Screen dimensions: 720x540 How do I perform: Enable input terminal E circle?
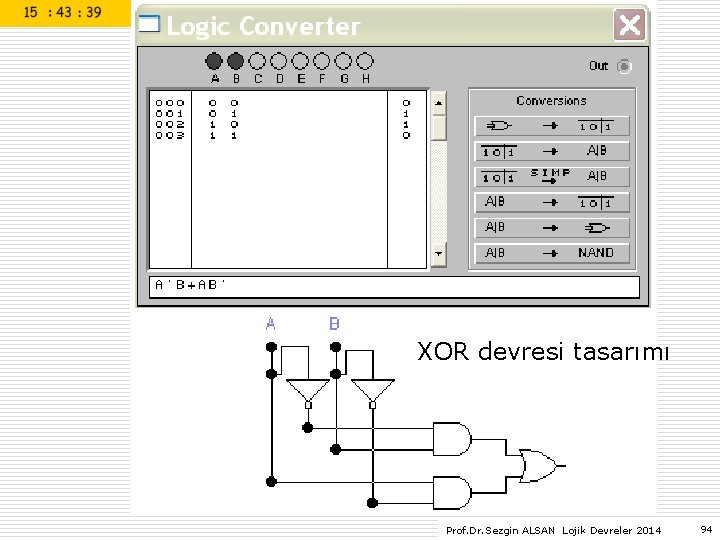300,61
